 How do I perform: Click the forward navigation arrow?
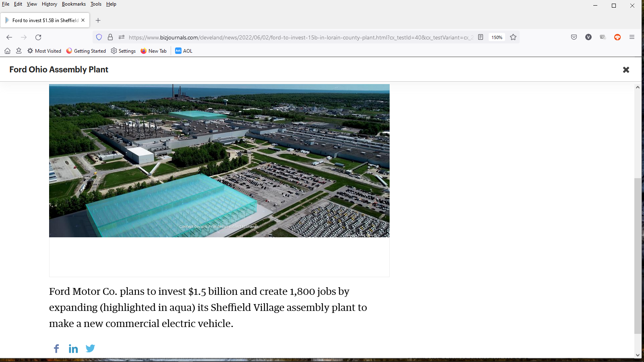(24, 37)
